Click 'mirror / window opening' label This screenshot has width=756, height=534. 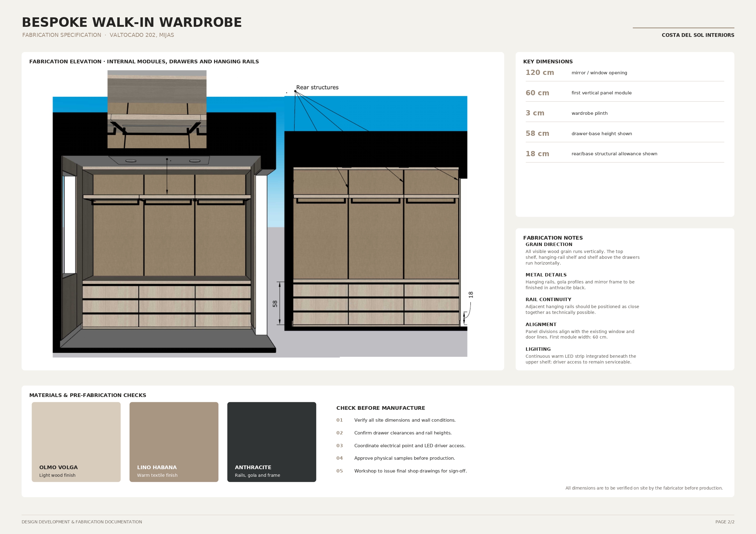[599, 73]
